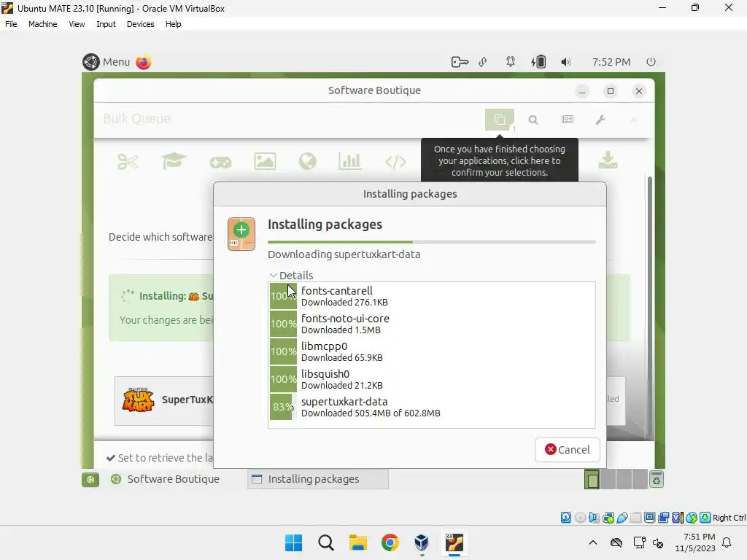Switch to Installing packages taskbar entry
This screenshot has height=560, width=747.
(x=318, y=479)
